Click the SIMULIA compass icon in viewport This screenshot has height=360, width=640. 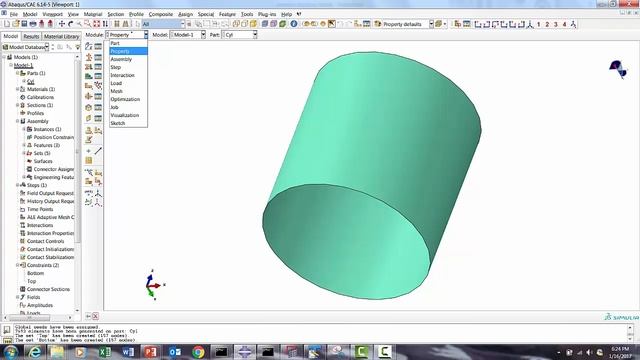618,69
